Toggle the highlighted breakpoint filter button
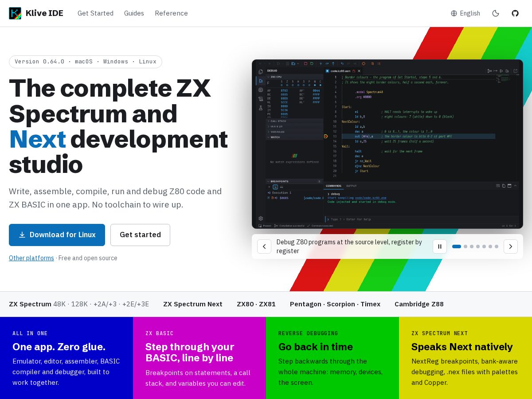Screen dimensions: 532x399 point(275,187)
